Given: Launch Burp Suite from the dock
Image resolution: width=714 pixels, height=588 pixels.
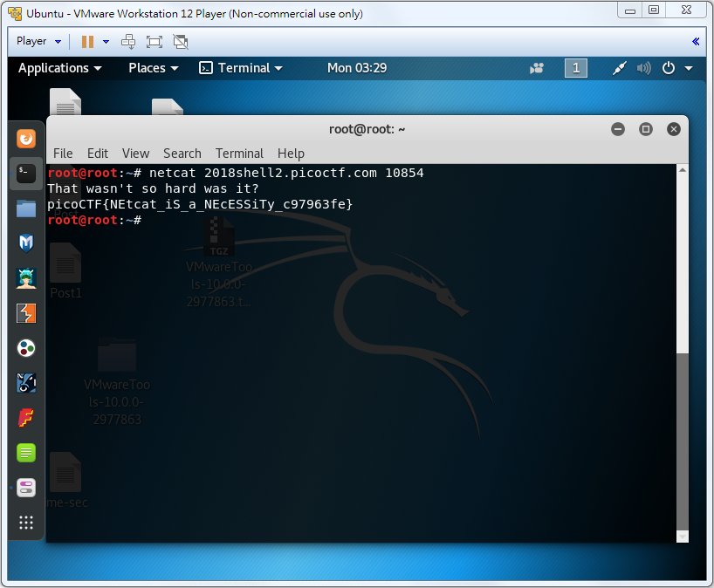Looking at the screenshot, I should 26,313.
